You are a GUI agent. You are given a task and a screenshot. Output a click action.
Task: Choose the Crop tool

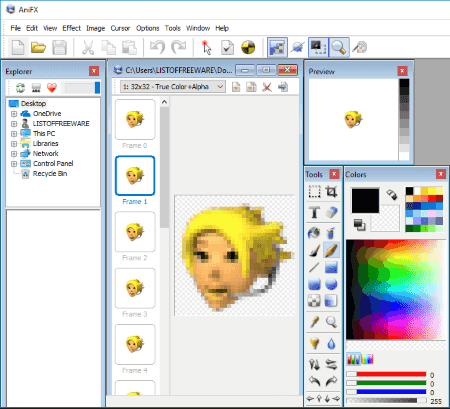331,192
